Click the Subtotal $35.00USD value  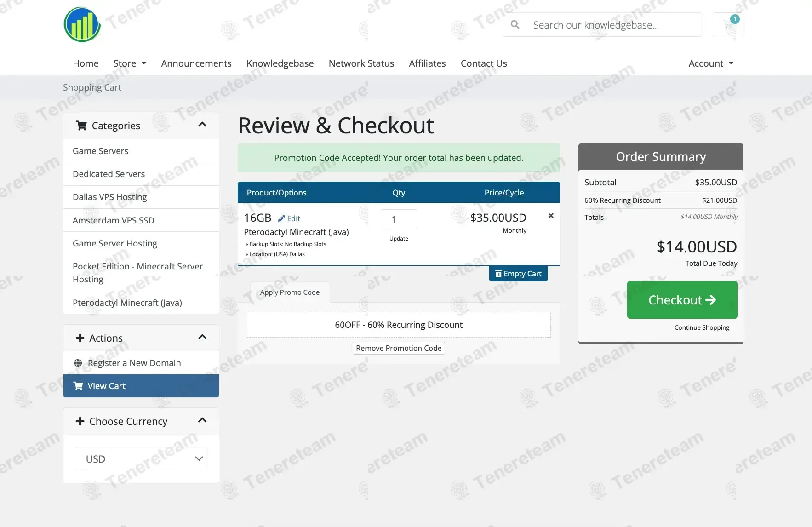pos(716,182)
